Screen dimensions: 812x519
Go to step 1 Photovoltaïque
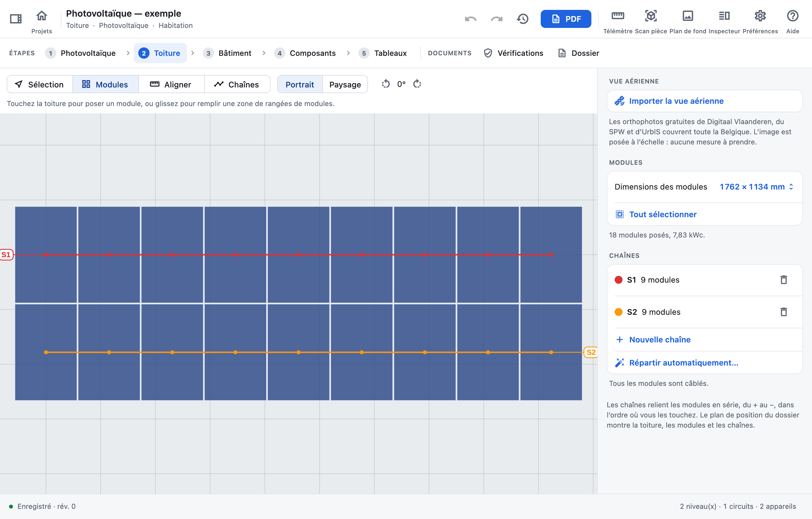(x=81, y=53)
